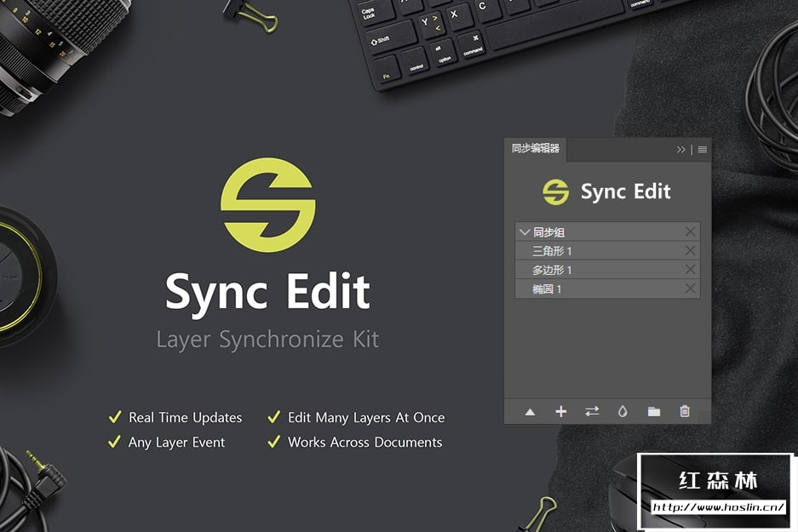798x532 pixels.
Task: Select the 多边形 1 layer row
Action: [x=607, y=270]
